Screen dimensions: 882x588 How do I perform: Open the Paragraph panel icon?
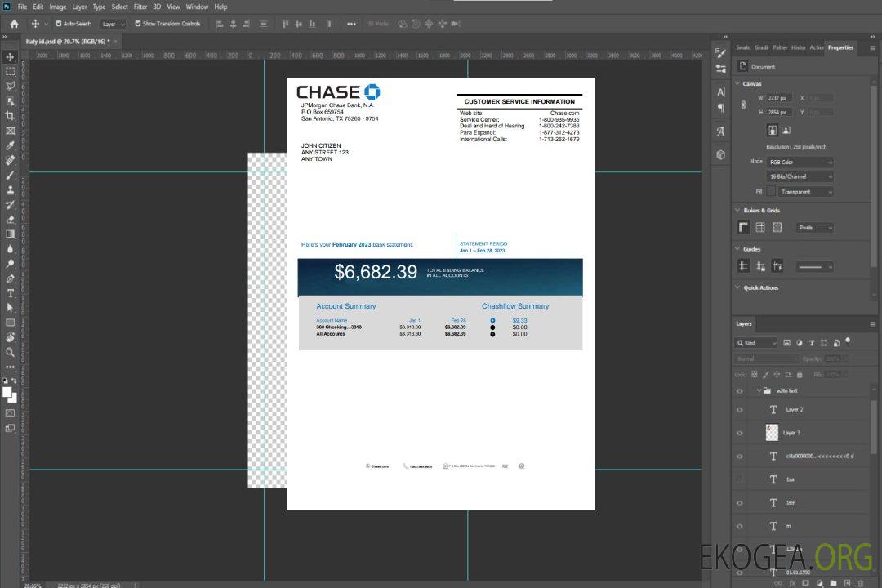[720, 108]
